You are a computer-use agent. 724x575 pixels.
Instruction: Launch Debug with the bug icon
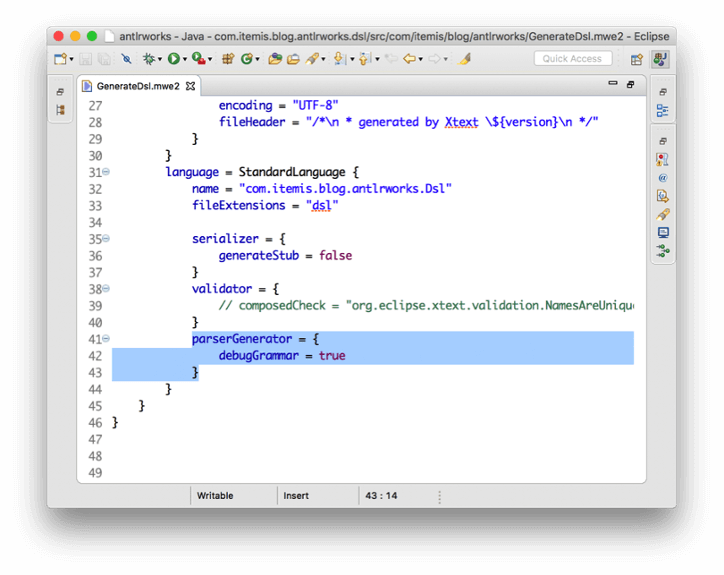[x=149, y=59]
